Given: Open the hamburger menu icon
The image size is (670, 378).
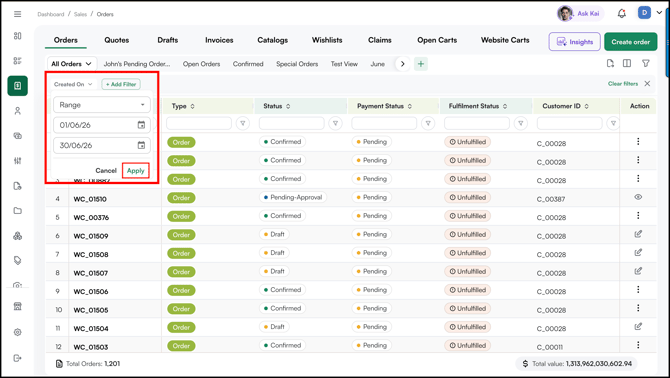Looking at the screenshot, I should (18, 14).
